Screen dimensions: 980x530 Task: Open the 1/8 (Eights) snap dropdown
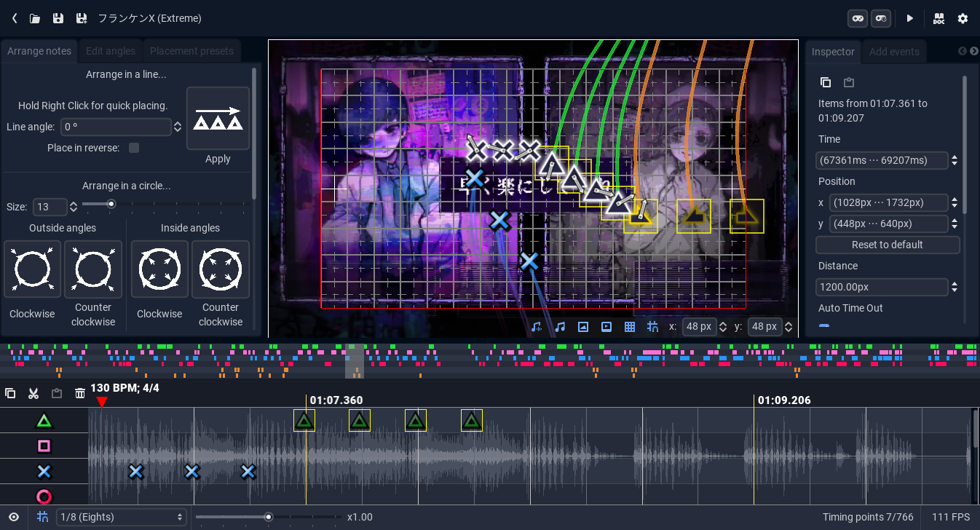[x=122, y=517]
